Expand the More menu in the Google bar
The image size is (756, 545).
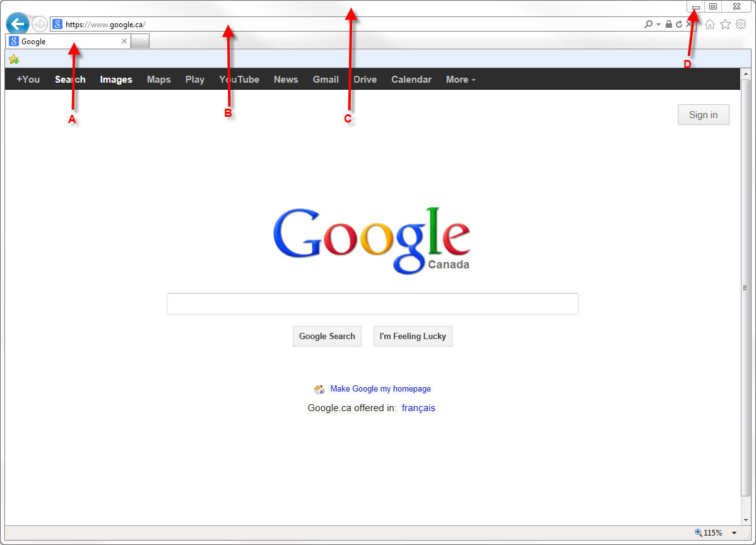click(x=461, y=80)
